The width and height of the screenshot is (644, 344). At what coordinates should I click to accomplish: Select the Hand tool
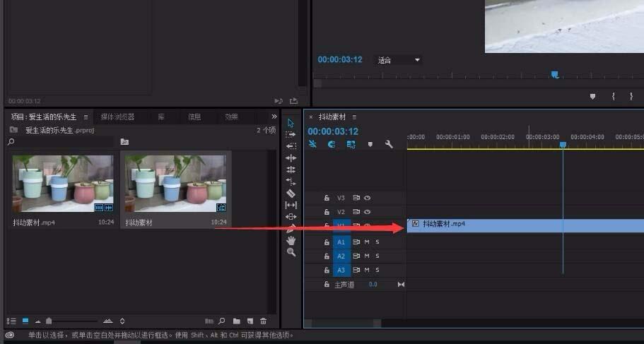(x=291, y=240)
